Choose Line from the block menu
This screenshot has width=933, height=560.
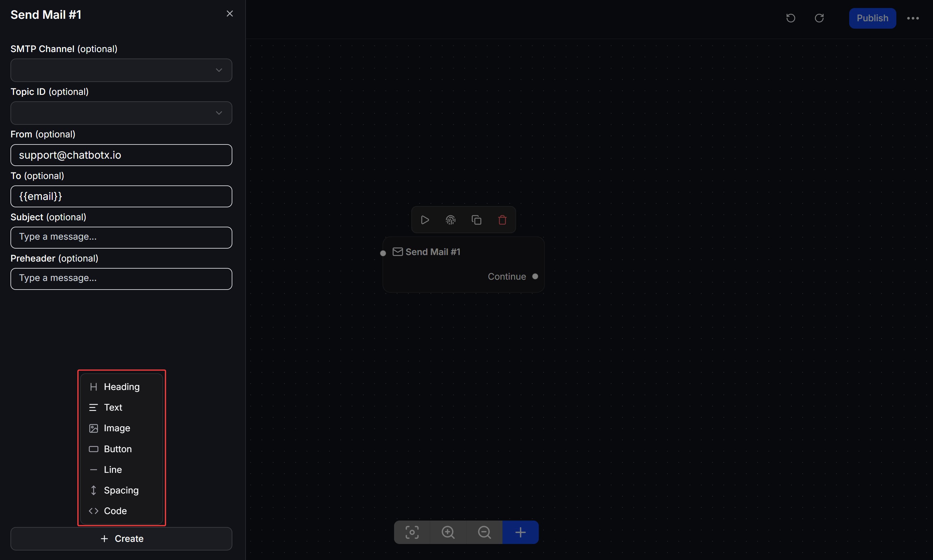pyautogui.click(x=121, y=470)
